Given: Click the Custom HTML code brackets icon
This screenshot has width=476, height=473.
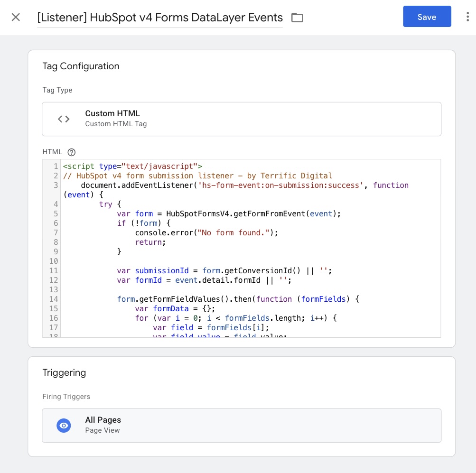Looking at the screenshot, I should [x=64, y=119].
